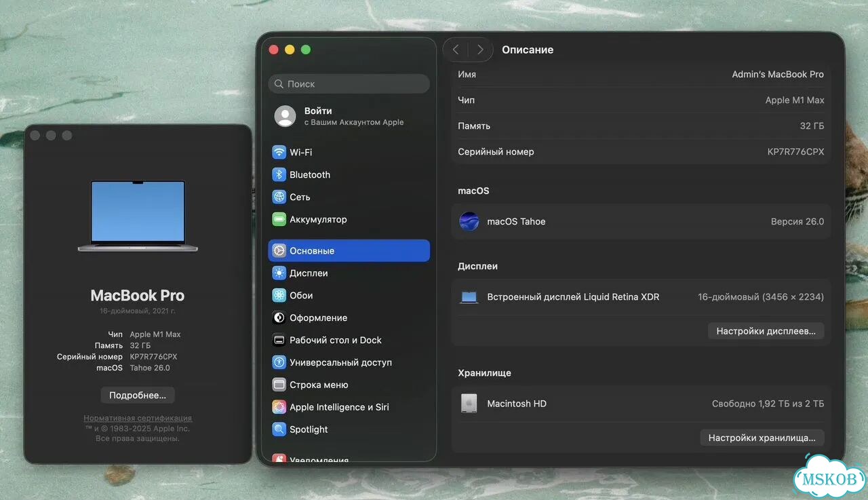Click the user avatar icon beside Войти
The image size is (868, 500).
[x=285, y=116]
